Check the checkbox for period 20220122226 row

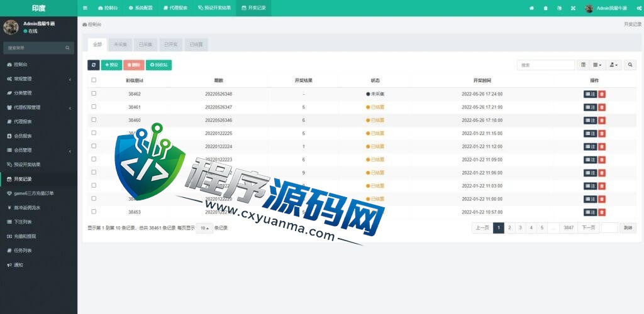[94, 133]
